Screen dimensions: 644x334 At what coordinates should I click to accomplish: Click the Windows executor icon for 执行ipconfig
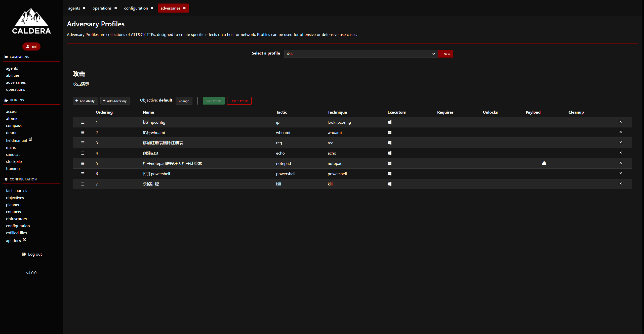[x=389, y=122]
